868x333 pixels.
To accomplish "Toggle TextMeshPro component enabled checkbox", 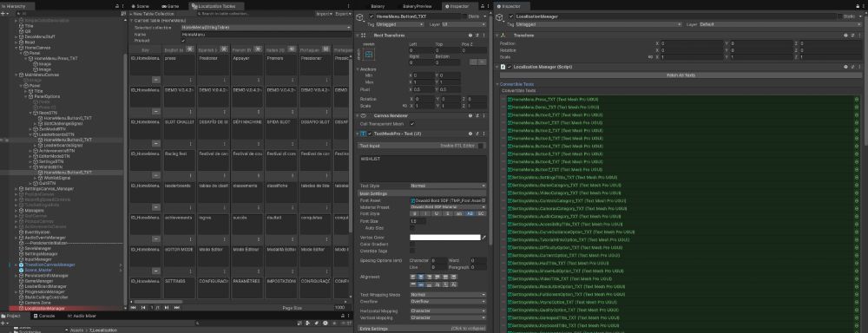I will tap(370, 134).
